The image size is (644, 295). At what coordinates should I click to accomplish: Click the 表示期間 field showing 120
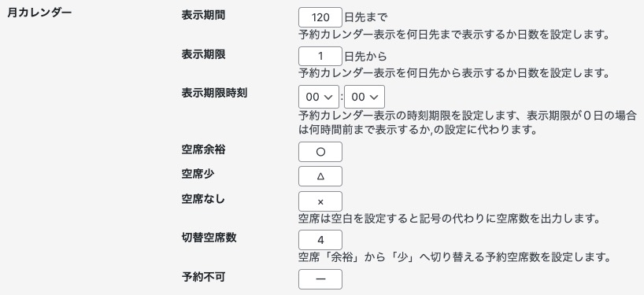click(320, 17)
